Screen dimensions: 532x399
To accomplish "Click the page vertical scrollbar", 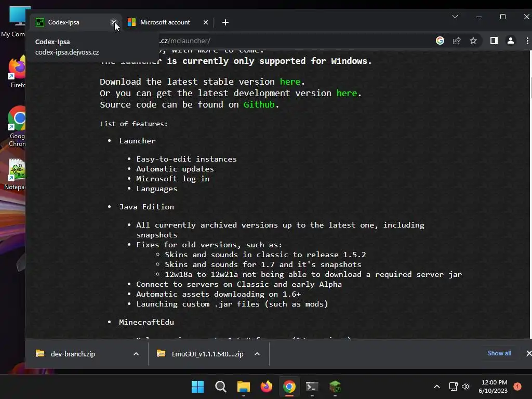I will (x=530, y=88).
